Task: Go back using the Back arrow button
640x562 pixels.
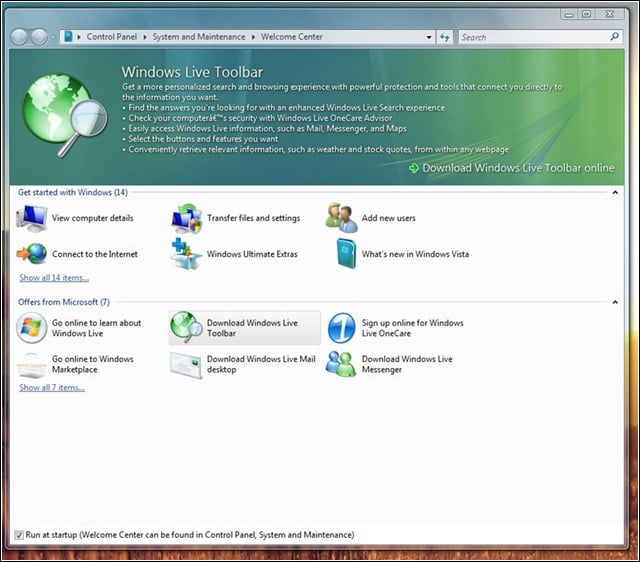Action: click(x=19, y=37)
